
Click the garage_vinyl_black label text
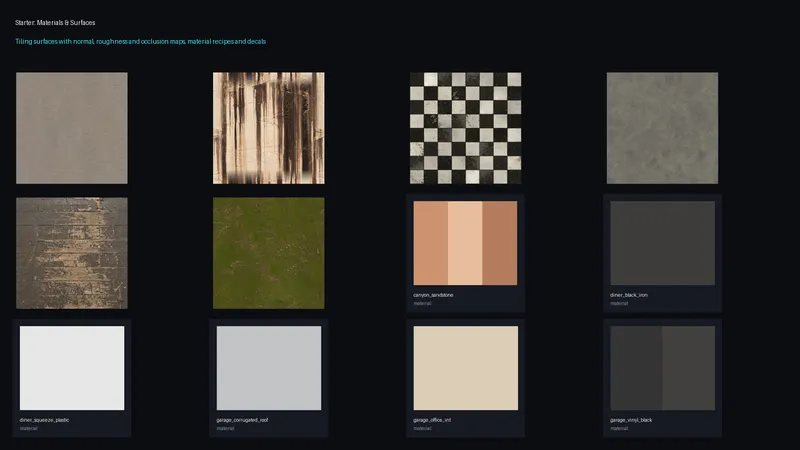click(x=631, y=420)
